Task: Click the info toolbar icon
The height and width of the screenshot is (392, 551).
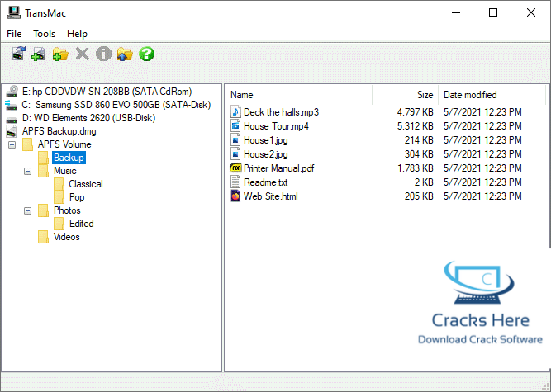Action: [103, 54]
